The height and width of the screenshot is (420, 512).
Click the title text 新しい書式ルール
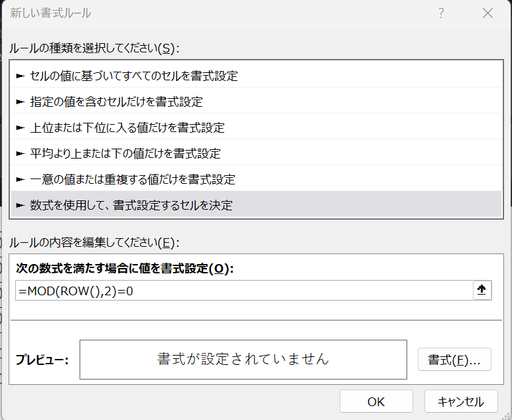[50, 13]
